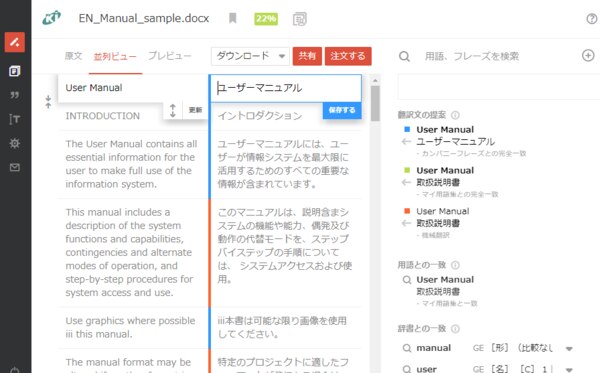Click the search magnifier icon
The height and width of the screenshot is (373, 600).
[404, 57]
